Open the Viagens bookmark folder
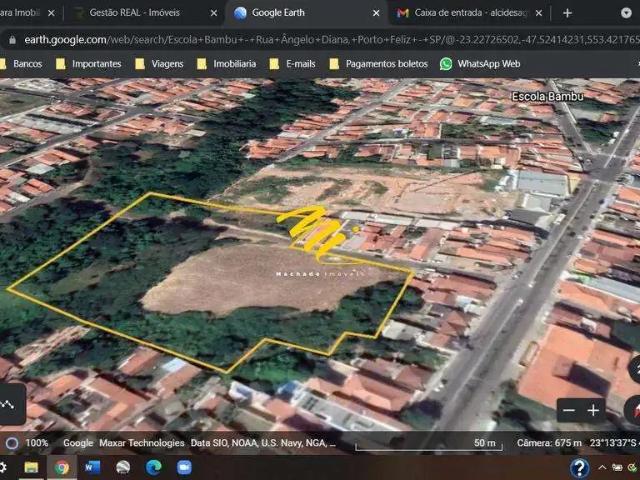Viewport: 640px width, 480px height. click(x=159, y=64)
